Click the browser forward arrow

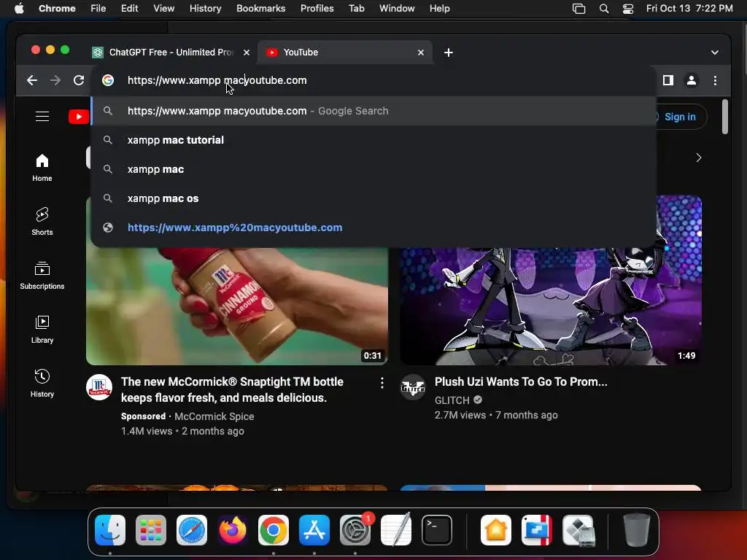pos(55,80)
